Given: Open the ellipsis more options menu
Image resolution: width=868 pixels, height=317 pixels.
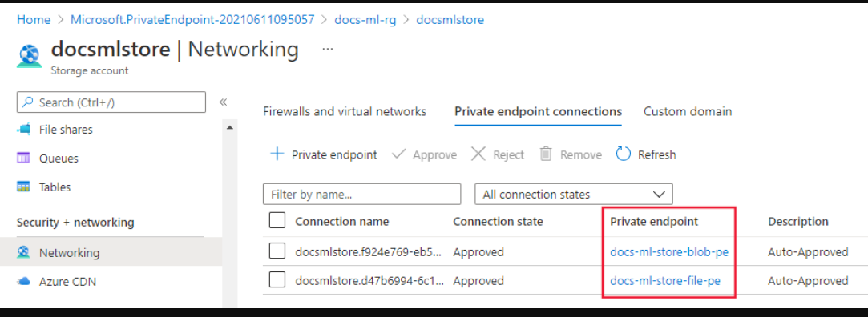Looking at the screenshot, I should tap(328, 50).
